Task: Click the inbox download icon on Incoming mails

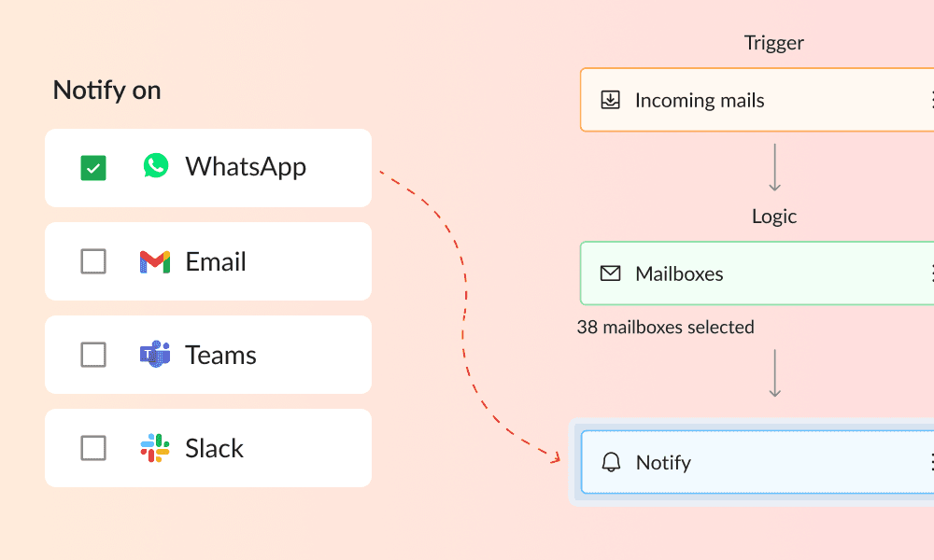Action: pyautogui.click(x=611, y=100)
